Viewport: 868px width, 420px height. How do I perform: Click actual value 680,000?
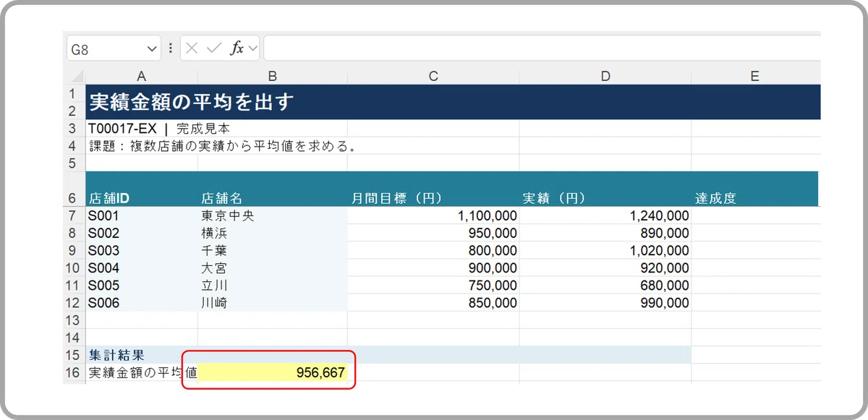click(605, 286)
